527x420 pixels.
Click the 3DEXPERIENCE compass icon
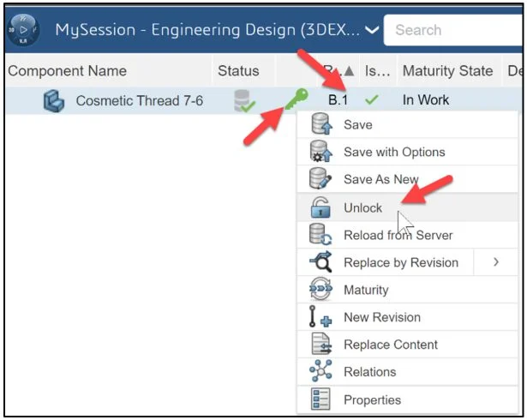click(23, 30)
